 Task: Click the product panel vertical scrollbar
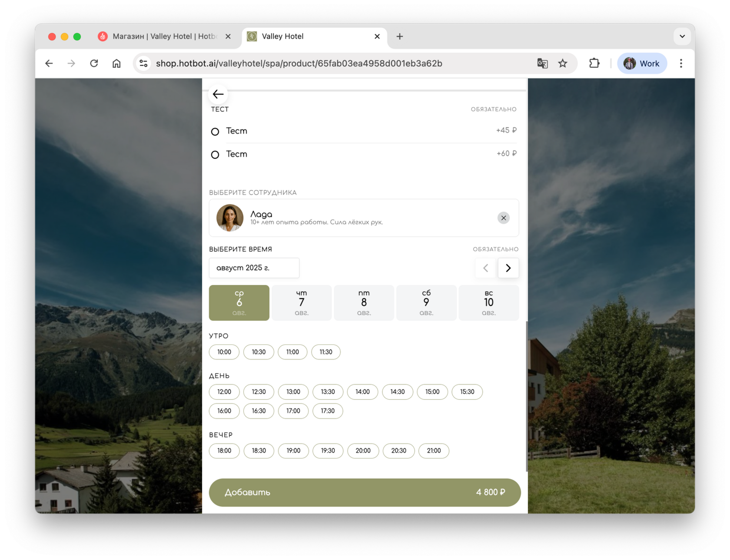click(x=527, y=396)
